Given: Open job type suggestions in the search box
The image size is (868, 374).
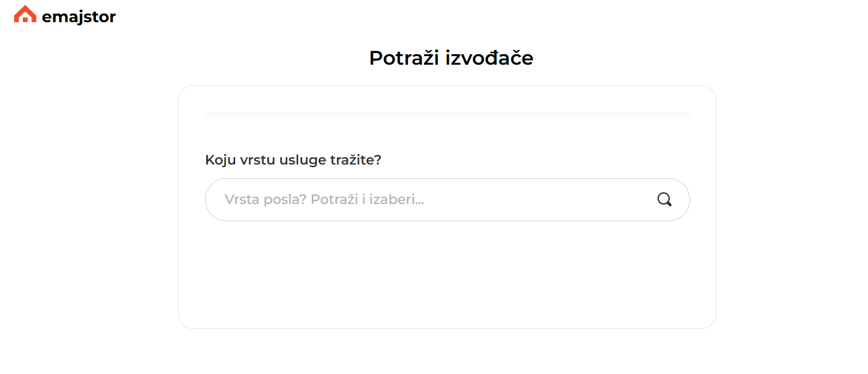Looking at the screenshot, I should [431, 200].
